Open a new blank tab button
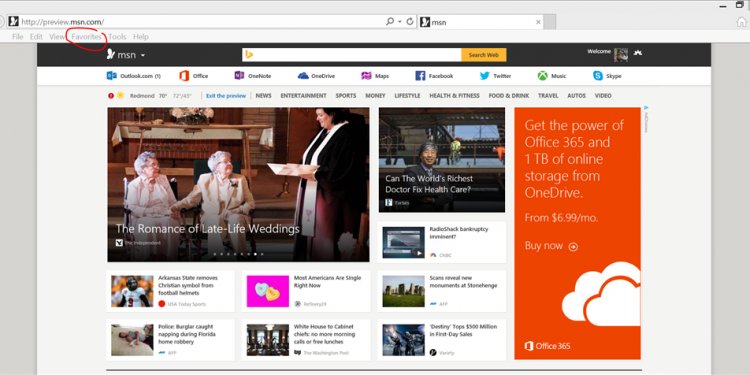 (550, 22)
